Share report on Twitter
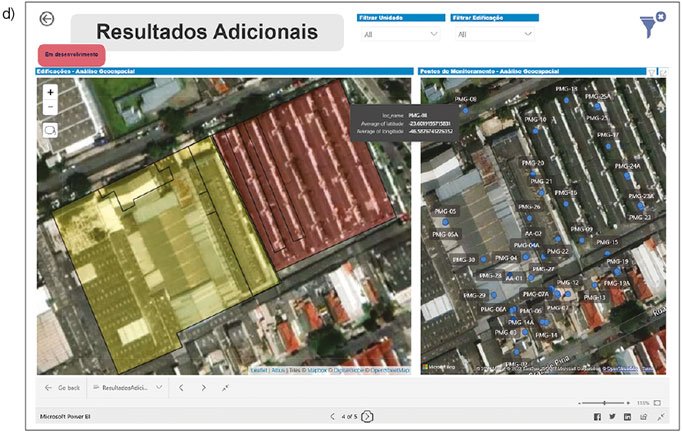Image resolution: width=682 pixels, height=433 pixels. (x=613, y=416)
